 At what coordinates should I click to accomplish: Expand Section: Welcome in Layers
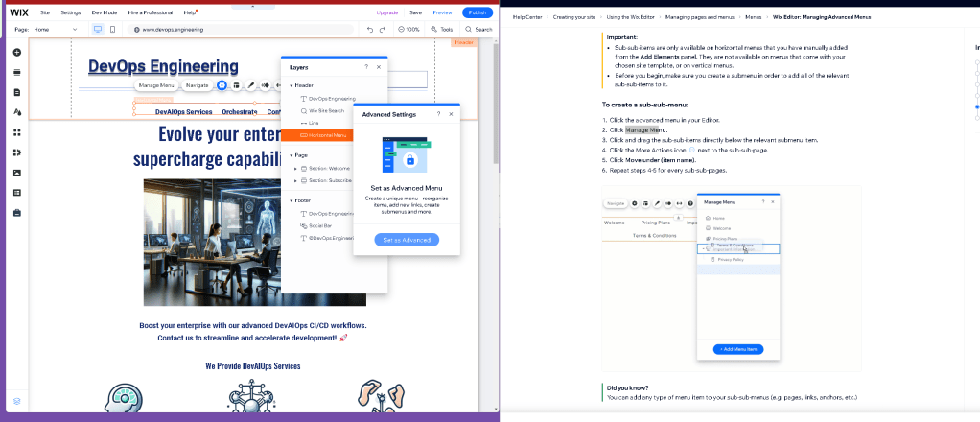pos(296,168)
